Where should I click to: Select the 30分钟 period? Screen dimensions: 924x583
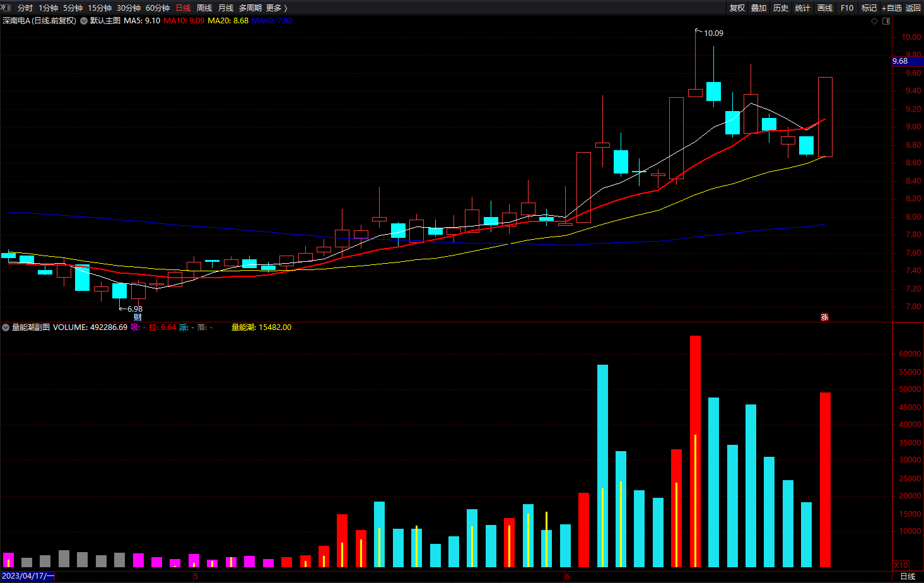tap(129, 8)
